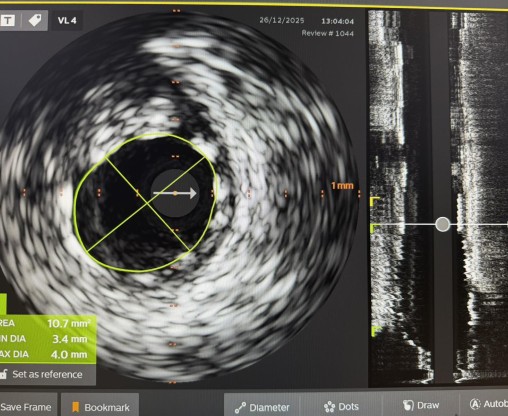Select the text annotation T icon
Viewport: 508px width, 416px height.
coord(8,21)
